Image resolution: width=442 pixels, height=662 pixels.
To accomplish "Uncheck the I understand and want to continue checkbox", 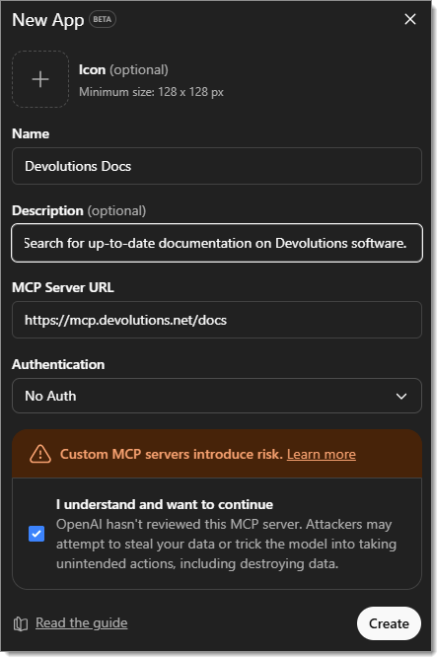I will pos(36,534).
